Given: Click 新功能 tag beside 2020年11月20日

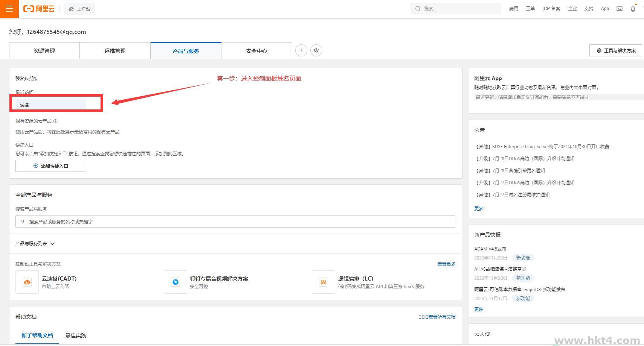Looking at the screenshot, I should pyautogui.click(x=523, y=278).
